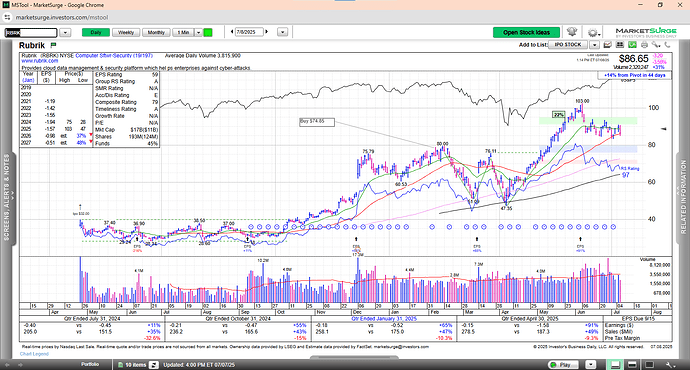Click the Composite Rating row

[x=126, y=102]
